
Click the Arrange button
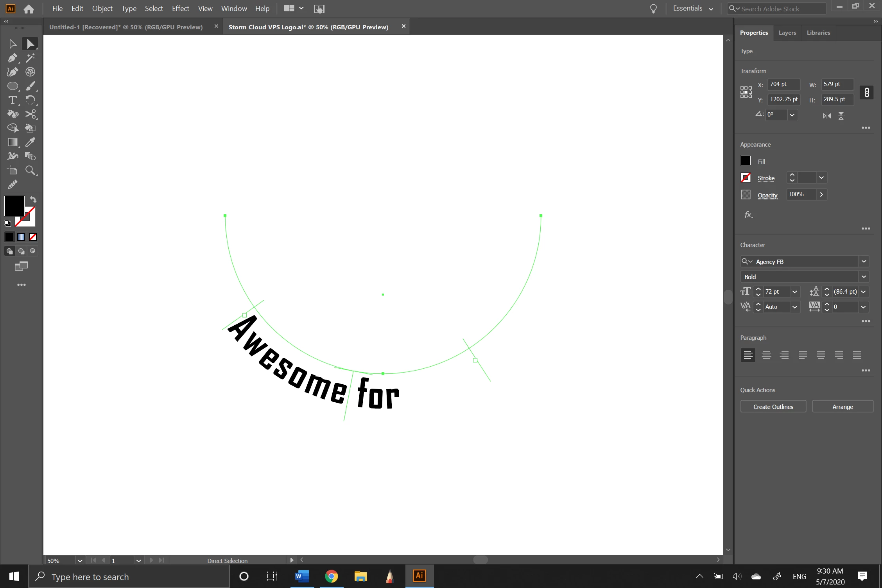[843, 407]
